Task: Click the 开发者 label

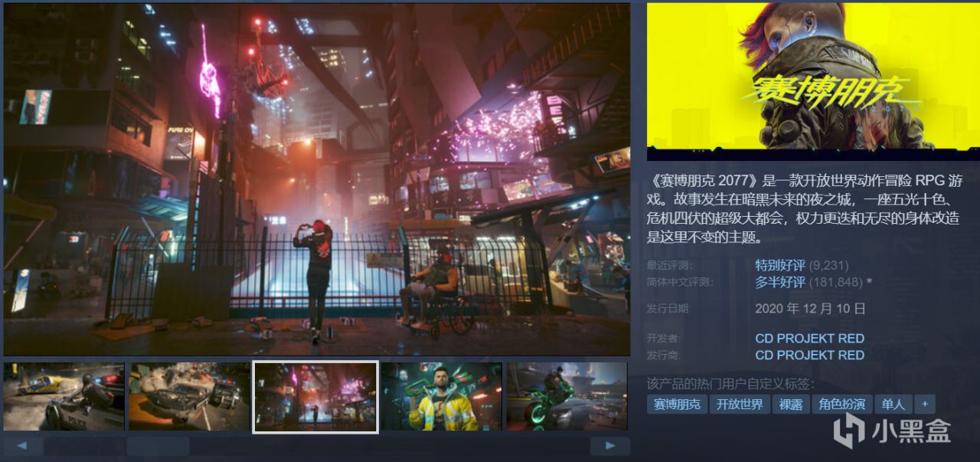Action: pos(663,338)
